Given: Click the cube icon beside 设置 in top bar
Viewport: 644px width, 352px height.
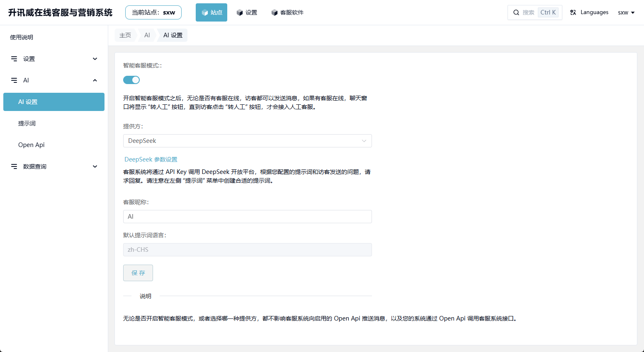Looking at the screenshot, I should click(x=240, y=13).
